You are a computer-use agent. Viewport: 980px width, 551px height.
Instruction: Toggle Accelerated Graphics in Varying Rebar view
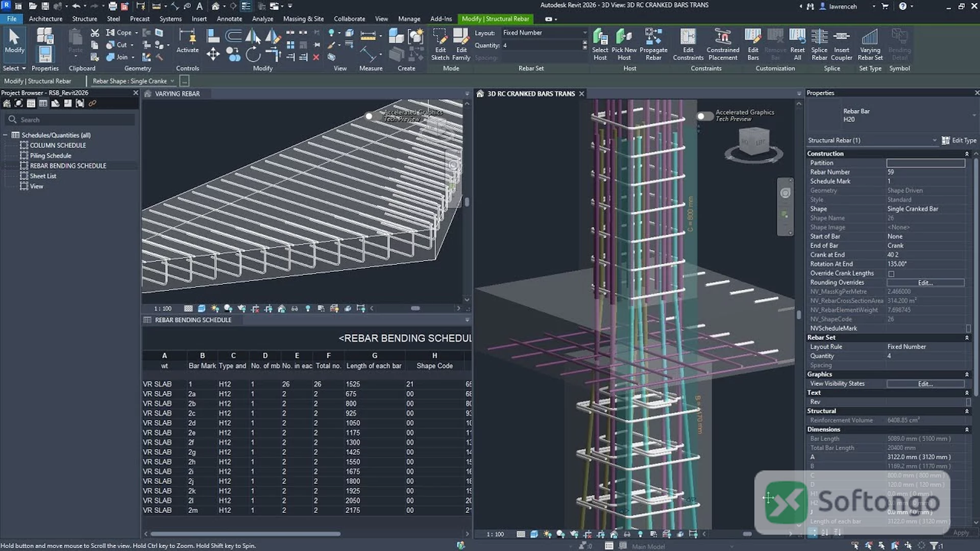pos(372,116)
